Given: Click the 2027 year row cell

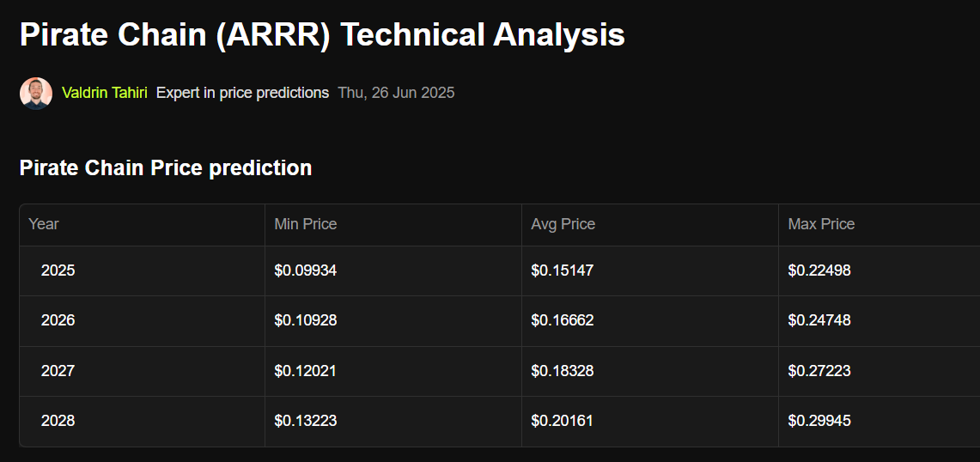Looking at the screenshot, I should pos(58,371).
